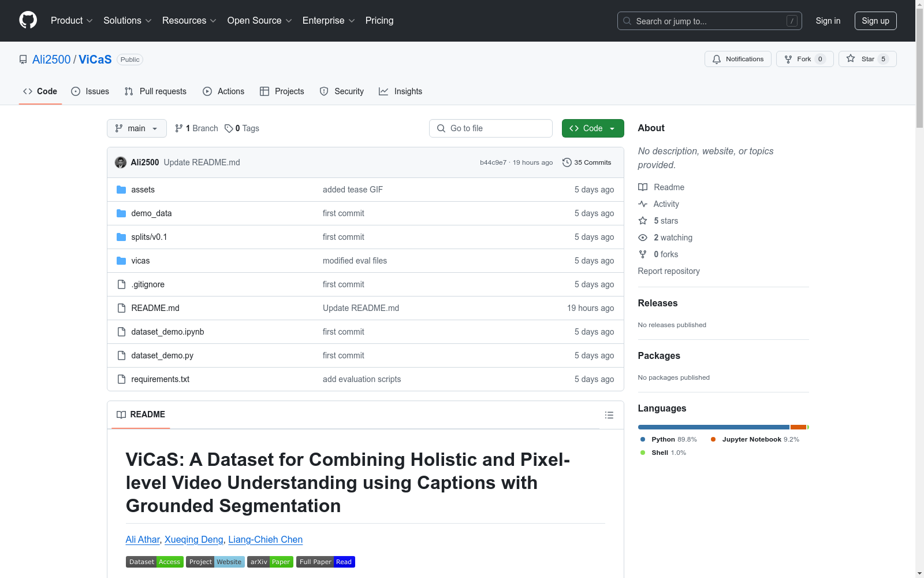This screenshot has height=578, width=924.
Task: Click the demo_data folder icon
Action: 121,213
